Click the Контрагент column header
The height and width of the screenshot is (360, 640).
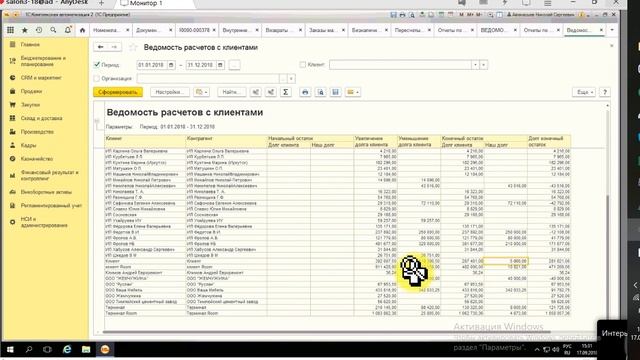coord(227,141)
